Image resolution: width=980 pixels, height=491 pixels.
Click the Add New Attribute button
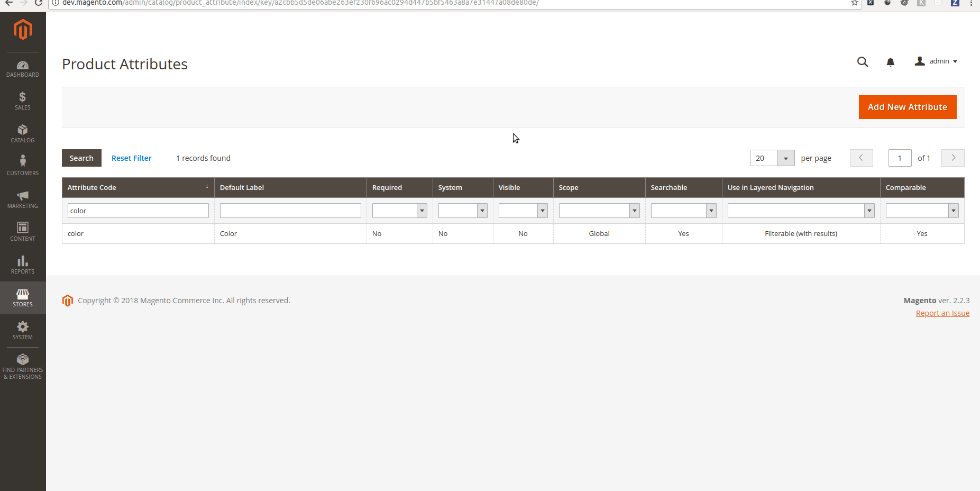click(x=907, y=107)
